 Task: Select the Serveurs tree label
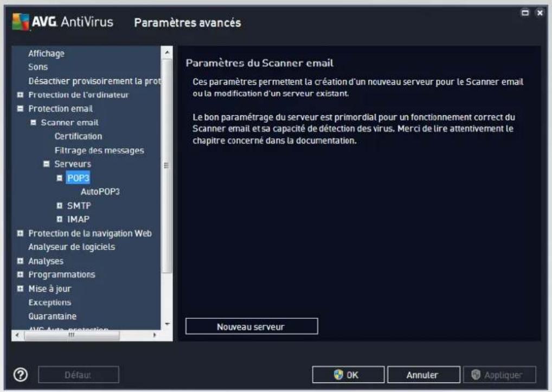pyautogui.click(x=73, y=164)
